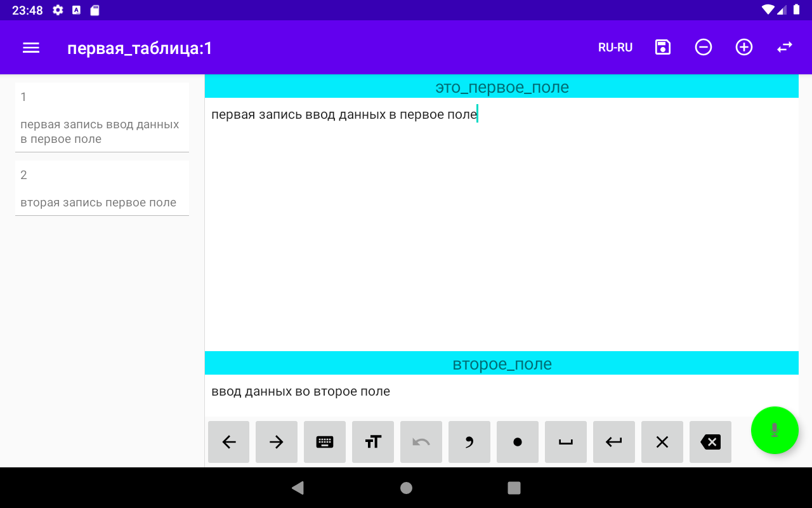Click the 'второе_поле' field header
812x508 pixels.
pos(502,364)
